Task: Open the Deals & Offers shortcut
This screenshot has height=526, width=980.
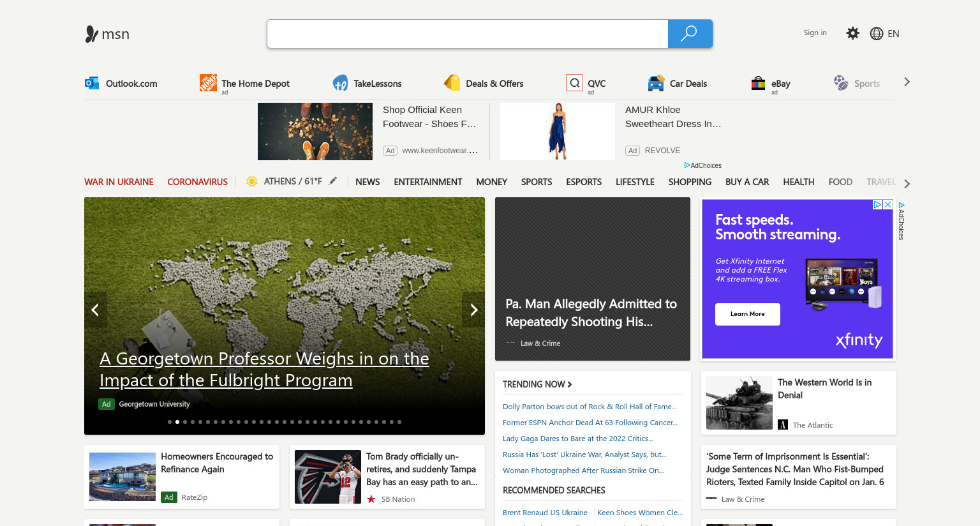Action: coord(484,83)
